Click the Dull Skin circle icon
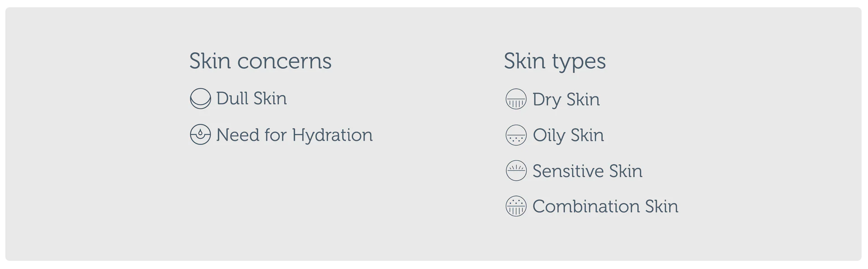 [x=200, y=99]
